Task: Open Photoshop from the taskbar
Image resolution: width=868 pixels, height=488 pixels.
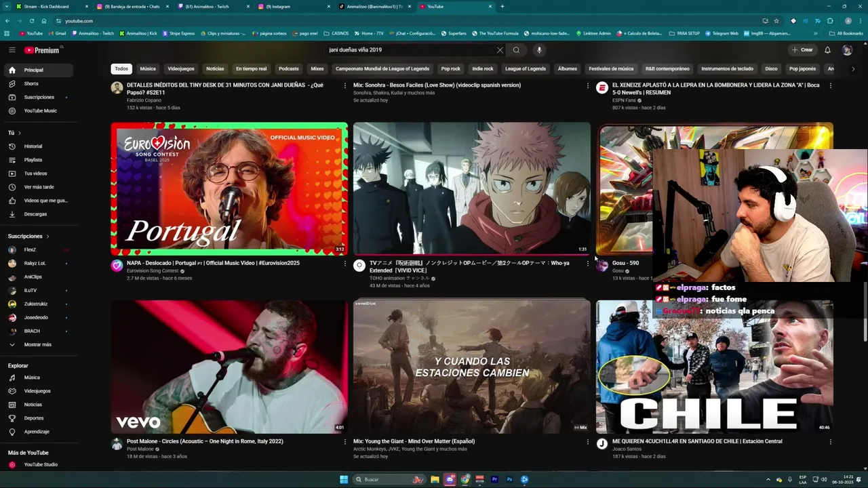Action: pos(509,479)
